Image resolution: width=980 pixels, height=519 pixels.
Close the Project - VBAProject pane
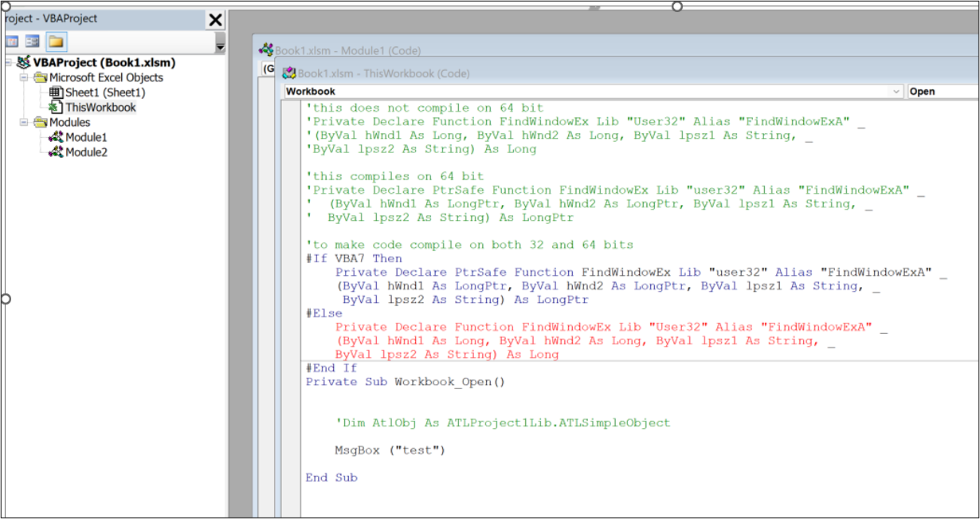[x=215, y=20]
